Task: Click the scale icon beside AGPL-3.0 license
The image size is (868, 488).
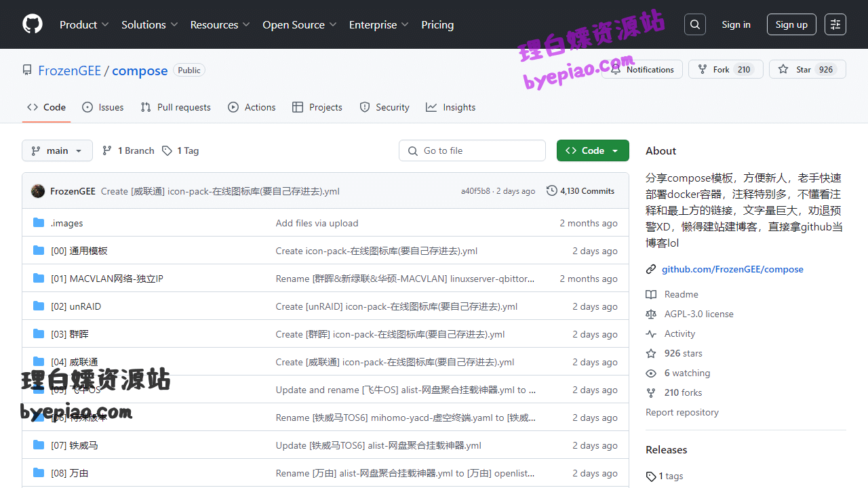Action: [x=651, y=314]
